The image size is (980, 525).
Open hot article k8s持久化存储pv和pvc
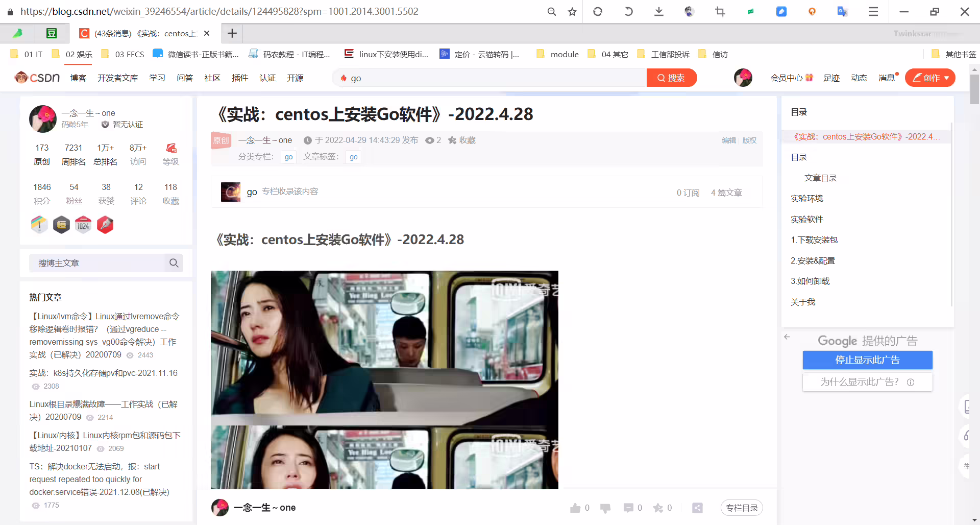(104, 373)
